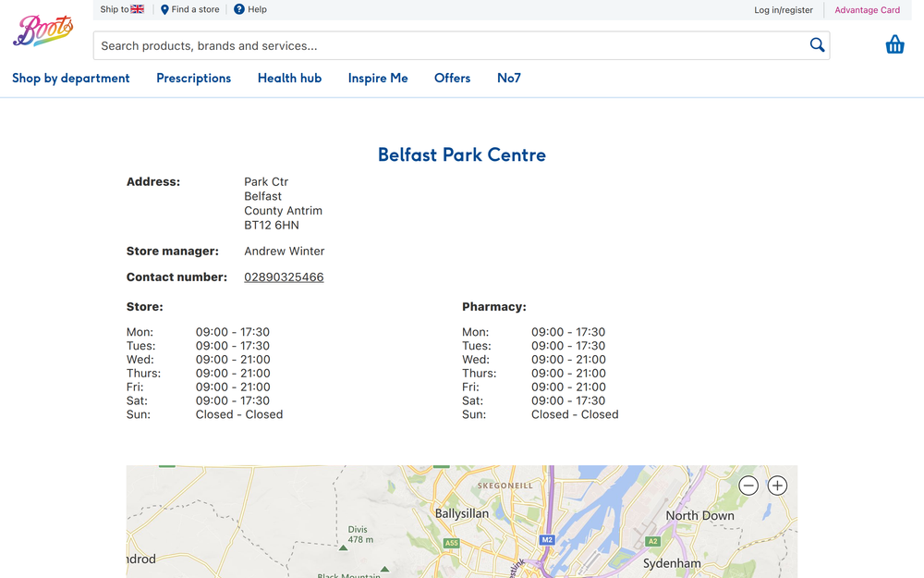Open the No7 menu
The height and width of the screenshot is (578, 924).
coord(508,78)
